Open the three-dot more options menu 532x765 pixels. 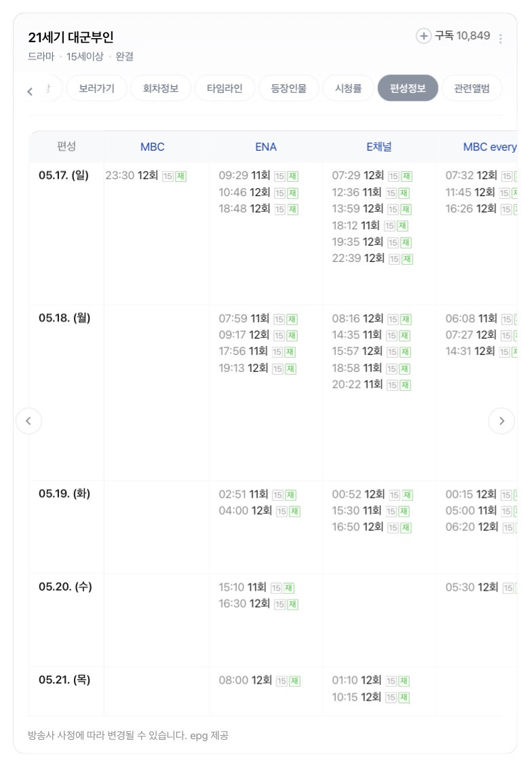click(500, 39)
